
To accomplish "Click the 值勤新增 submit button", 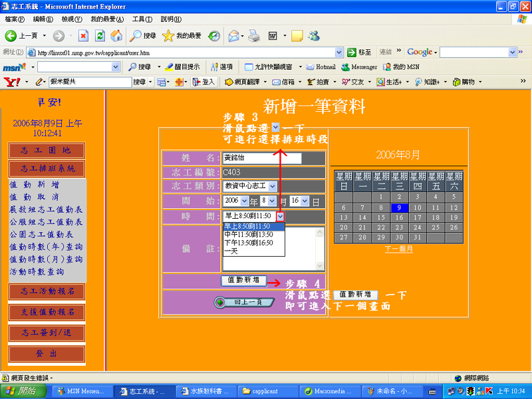I will coord(243,281).
